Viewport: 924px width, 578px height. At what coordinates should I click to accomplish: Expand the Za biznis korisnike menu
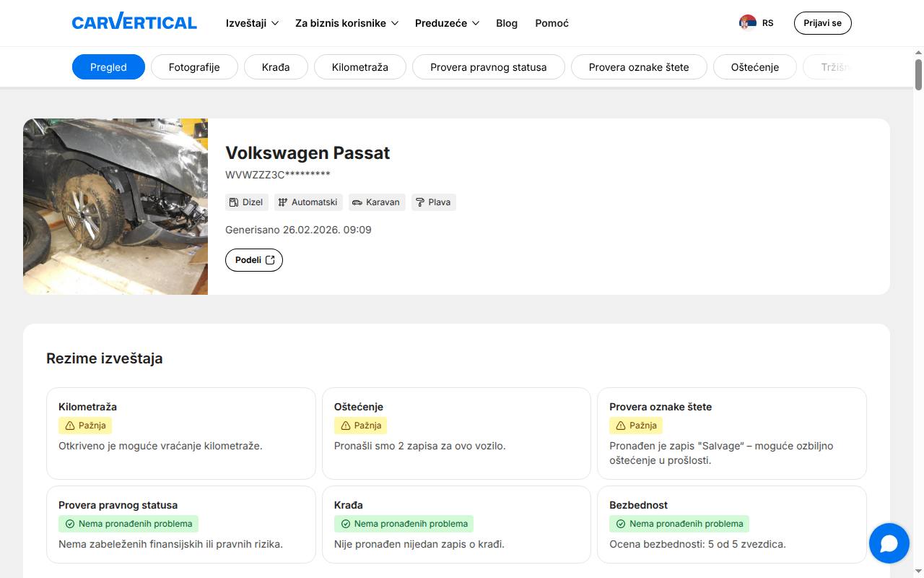(346, 23)
